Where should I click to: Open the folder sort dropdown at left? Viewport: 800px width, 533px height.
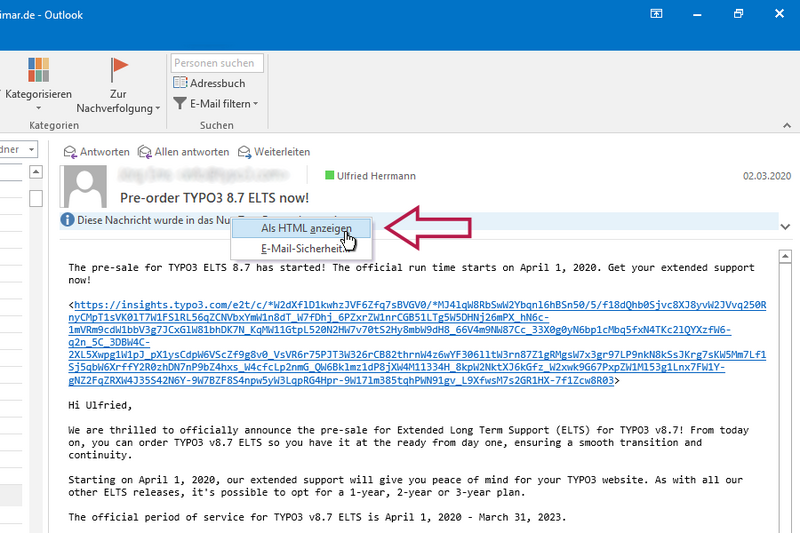tap(32, 149)
